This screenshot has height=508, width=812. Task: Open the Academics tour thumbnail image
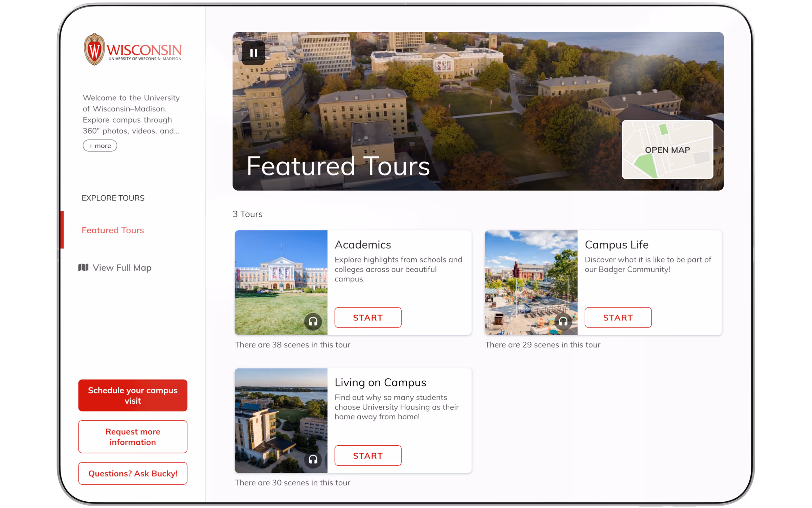(281, 282)
